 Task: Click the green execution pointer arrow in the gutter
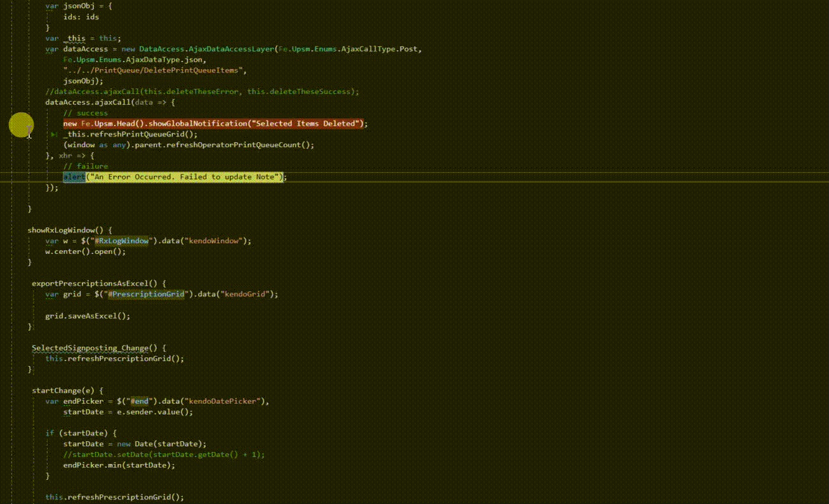(x=54, y=134)
